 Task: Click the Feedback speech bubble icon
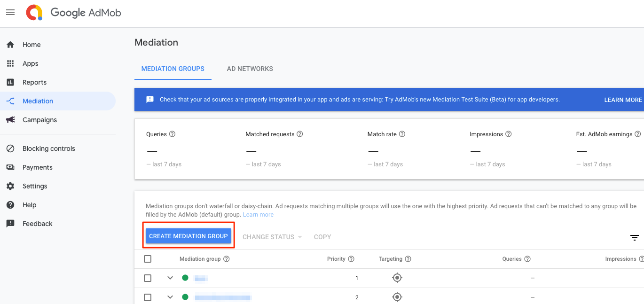10,224
